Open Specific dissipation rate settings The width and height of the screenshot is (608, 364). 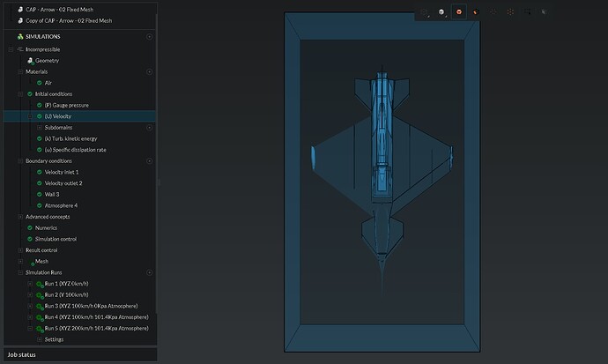click(75, 150)
